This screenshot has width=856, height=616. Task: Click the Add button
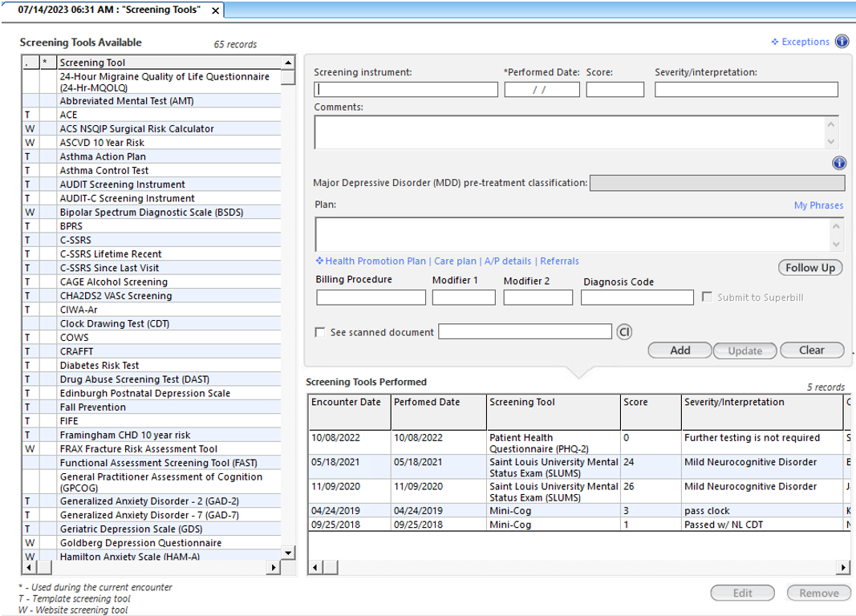[x=679, y=351]
